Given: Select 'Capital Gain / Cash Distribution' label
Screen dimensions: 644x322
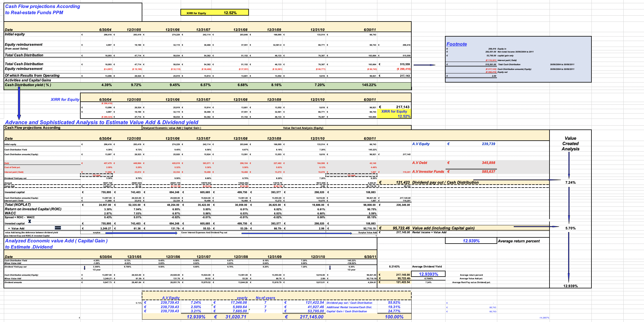Looking at the screenshot, I should click(347, 311).
